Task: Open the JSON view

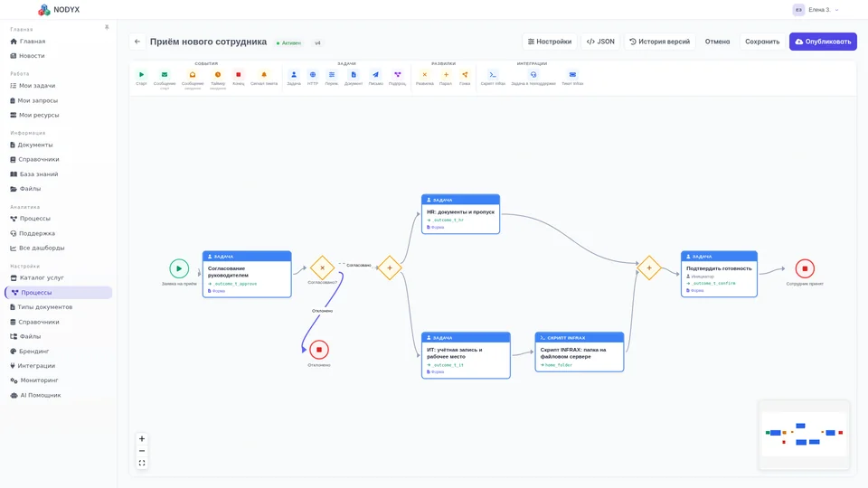Action: 600,42
